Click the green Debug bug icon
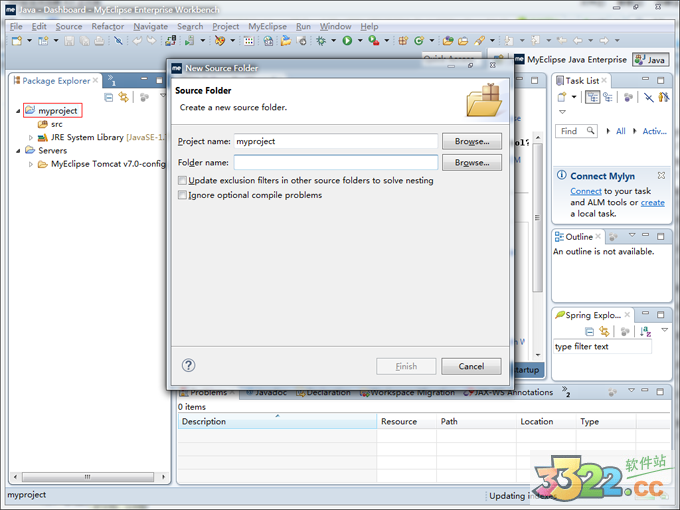The image size is (680, 510). [321, 41]
